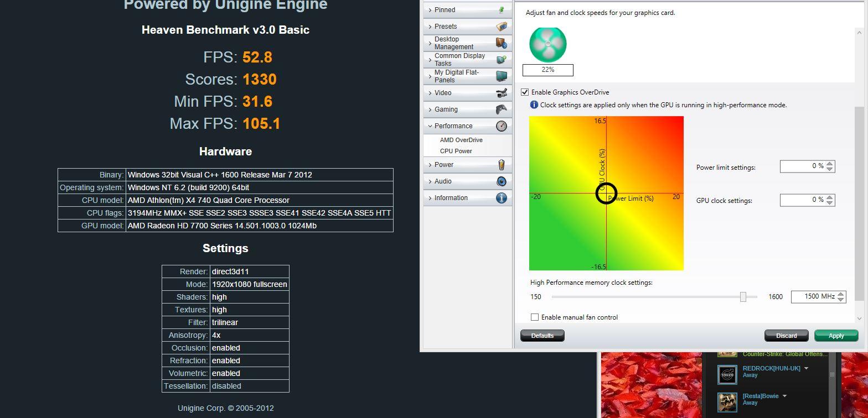Click the GPU model AMD Radeon HD 7700 cell

click(x=260, y=226)
